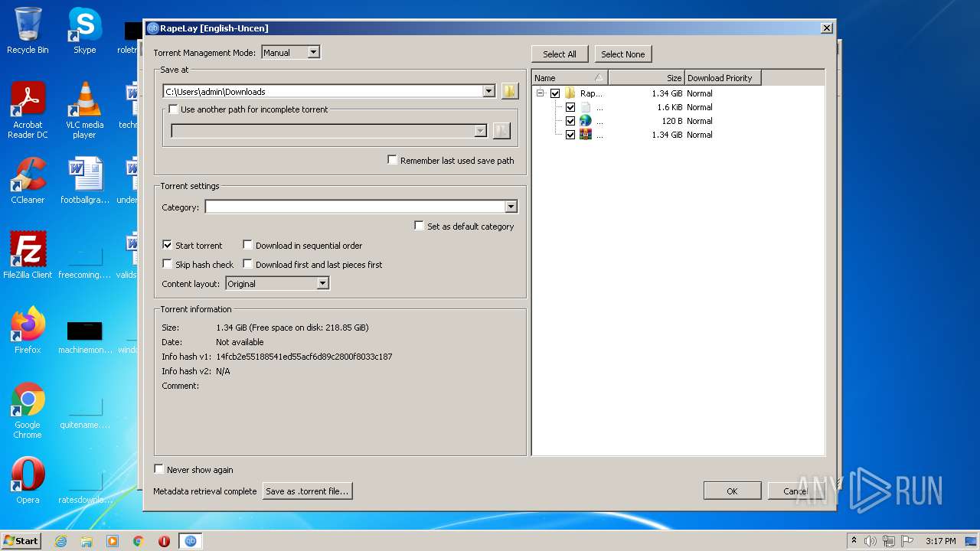Enable 'Download in sequential order'
980x551 pixels.
pyautogui.click(x=248, y=245)
